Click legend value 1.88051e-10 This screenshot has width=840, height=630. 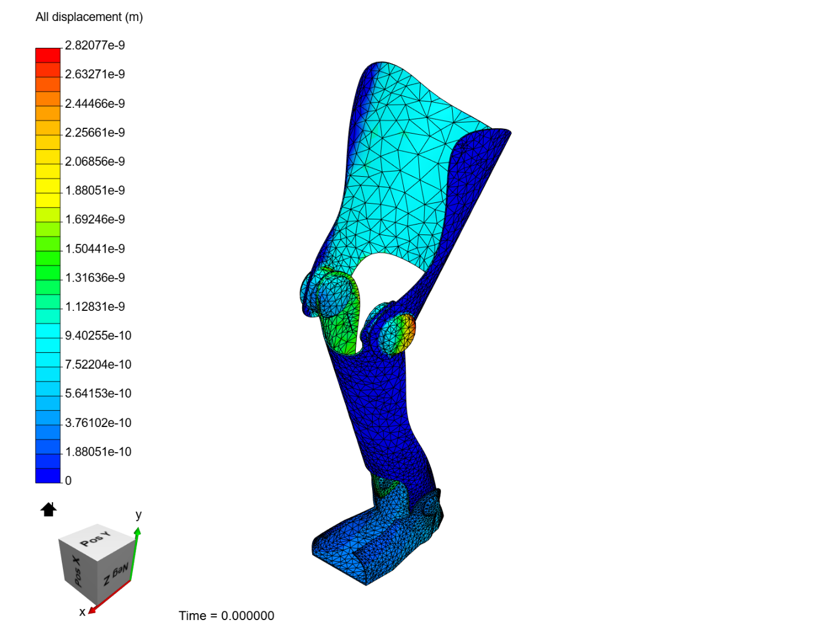(98, 452)
